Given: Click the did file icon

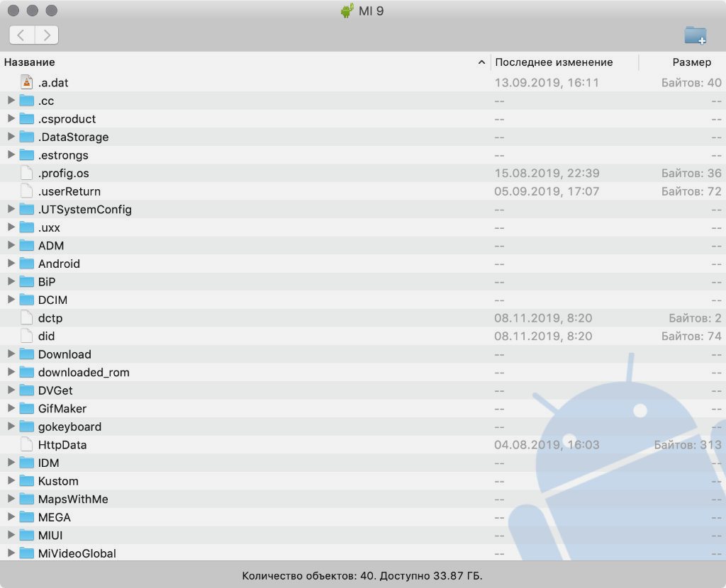Looking at the screenshot, I should pos(27,336).
